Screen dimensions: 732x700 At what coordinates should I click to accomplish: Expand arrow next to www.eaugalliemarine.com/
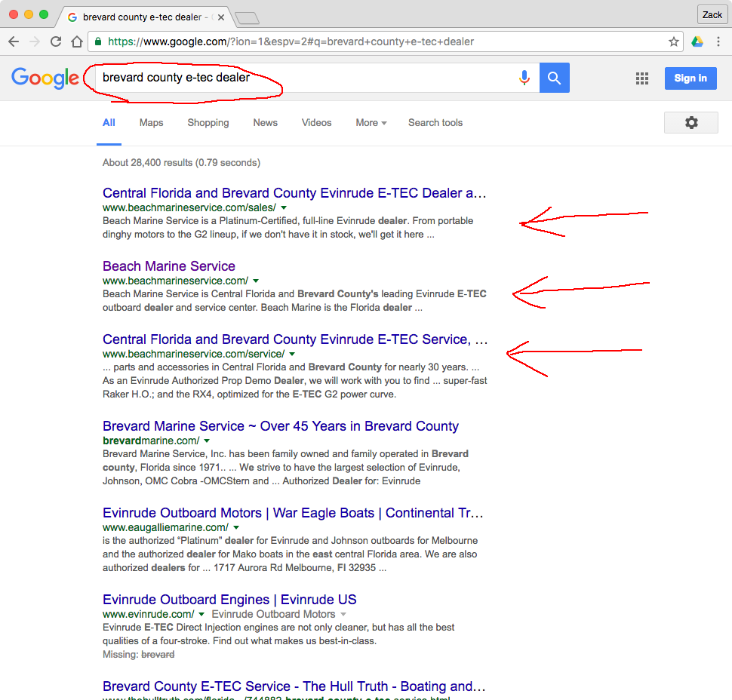point(236,528)
